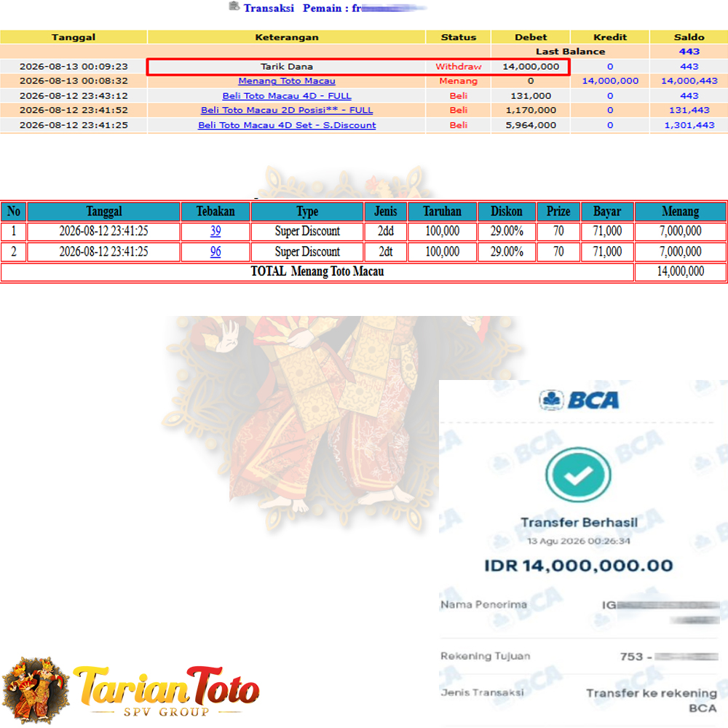Click the Menang column header in blue table
Screen dimensions: 728x728
pyautogui.click(x=680, y=211)
